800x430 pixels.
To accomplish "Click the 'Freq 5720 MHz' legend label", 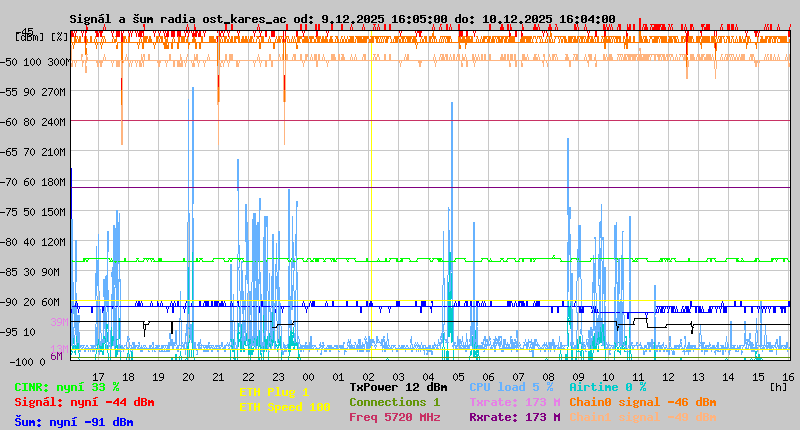I will [x=394, y=417].
